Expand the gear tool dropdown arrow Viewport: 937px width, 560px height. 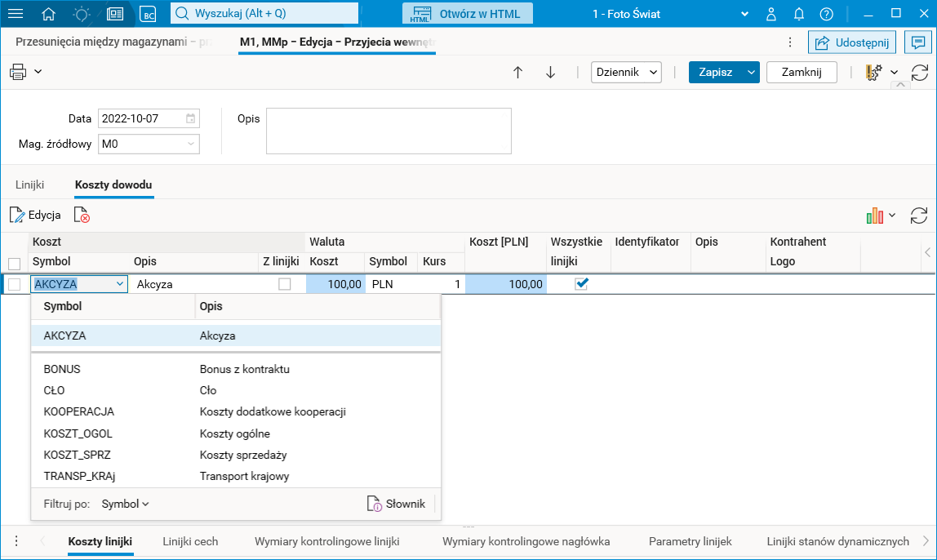coord(895,73)
